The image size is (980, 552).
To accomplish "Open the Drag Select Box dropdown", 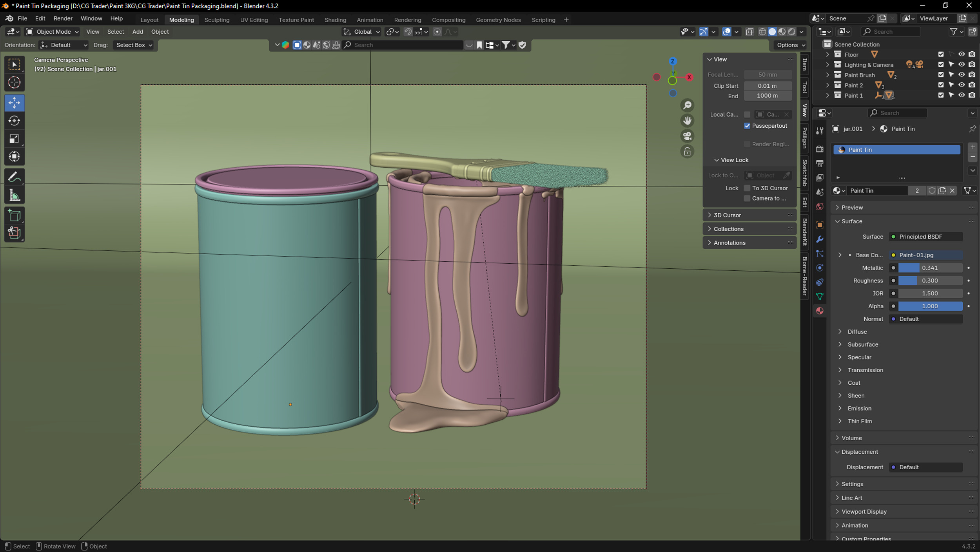I will 134,45.
